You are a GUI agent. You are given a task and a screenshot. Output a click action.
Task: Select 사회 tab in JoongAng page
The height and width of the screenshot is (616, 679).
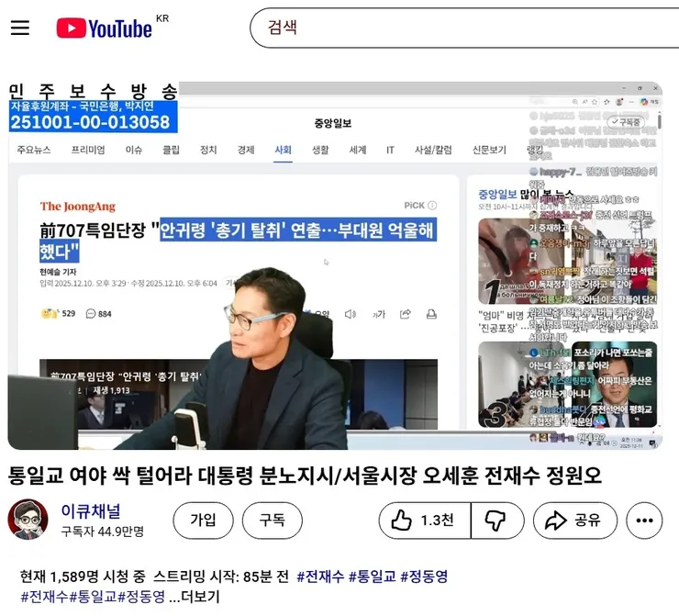[x=283, y=150]
